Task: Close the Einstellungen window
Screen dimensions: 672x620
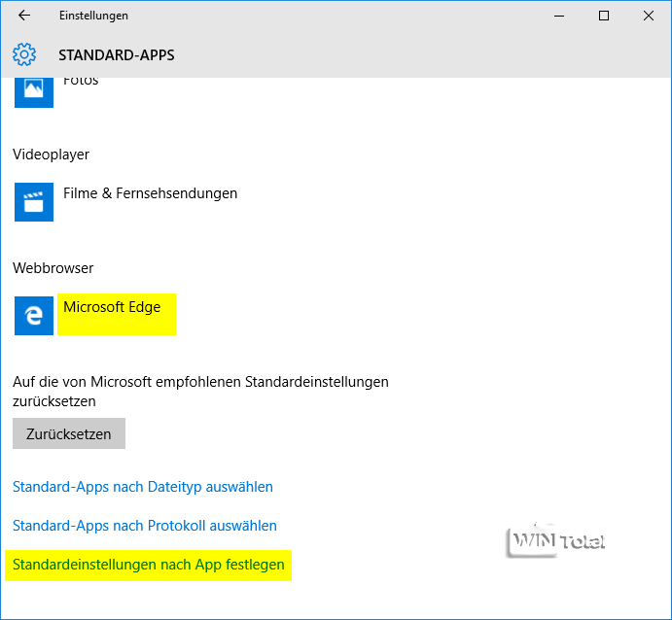Action: click(649, 16)
